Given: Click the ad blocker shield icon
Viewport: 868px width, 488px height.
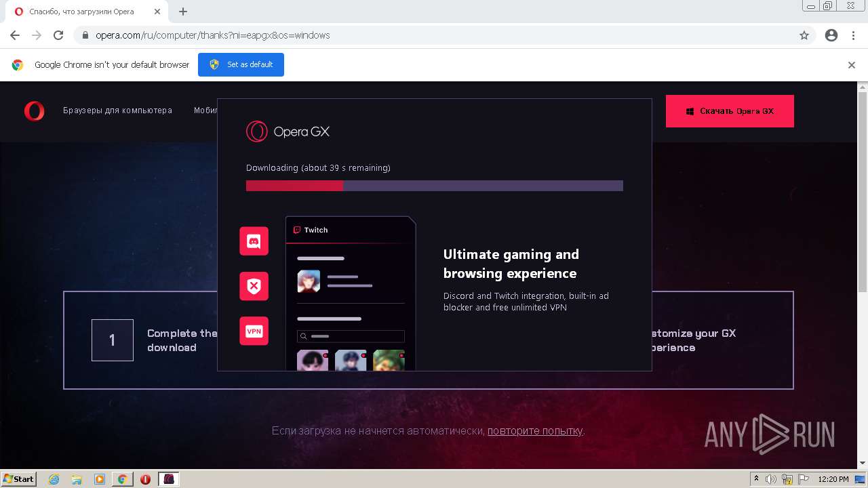Looking at the screenshot, I should [x=254, y=286].
